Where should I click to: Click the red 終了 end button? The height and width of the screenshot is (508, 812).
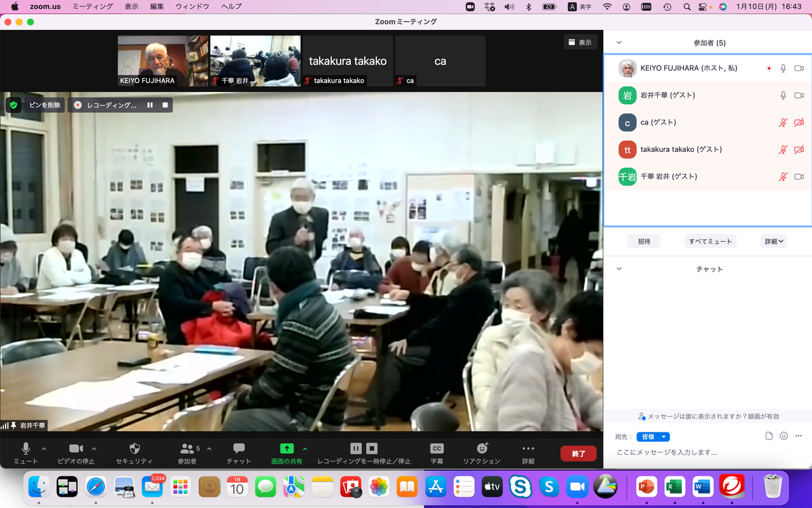tap(579, 453)
